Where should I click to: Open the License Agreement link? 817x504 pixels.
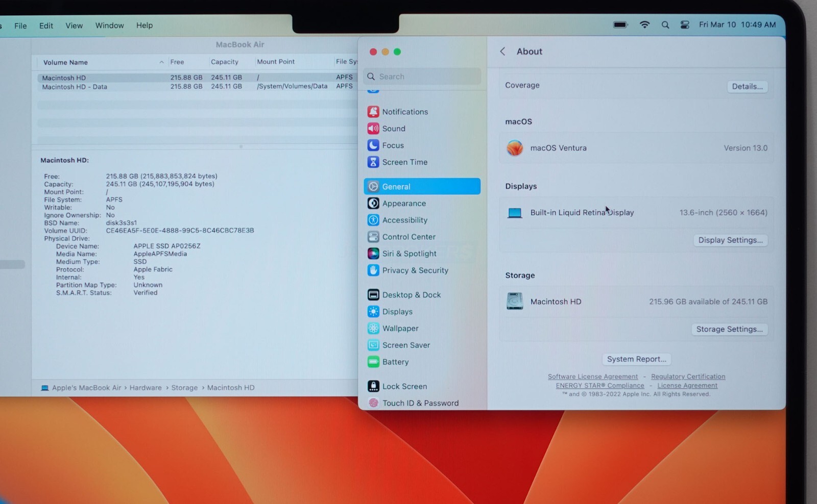click(x=687, y=386)
